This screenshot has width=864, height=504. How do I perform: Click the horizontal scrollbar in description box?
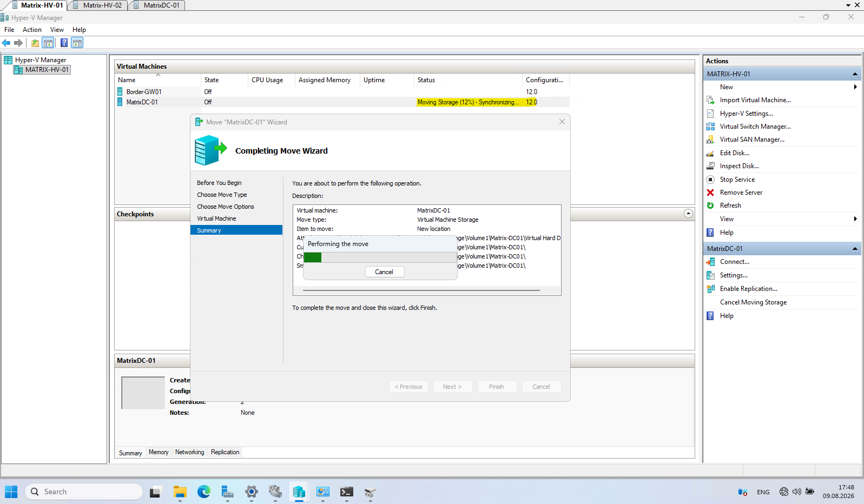[x=421, y=290]
